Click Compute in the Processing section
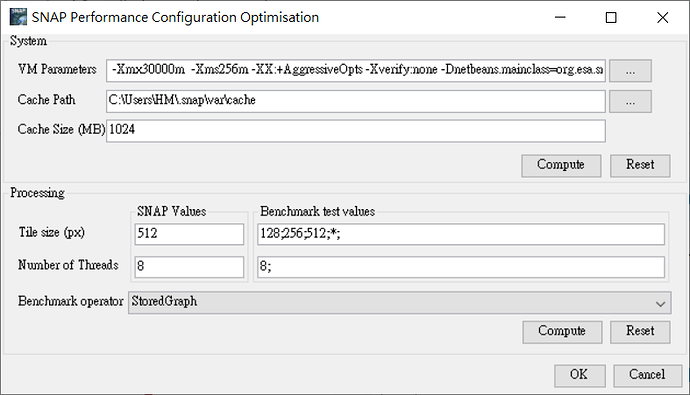This screenshot has width=690, height=395. pyautogui.click(x=562, y=332)
